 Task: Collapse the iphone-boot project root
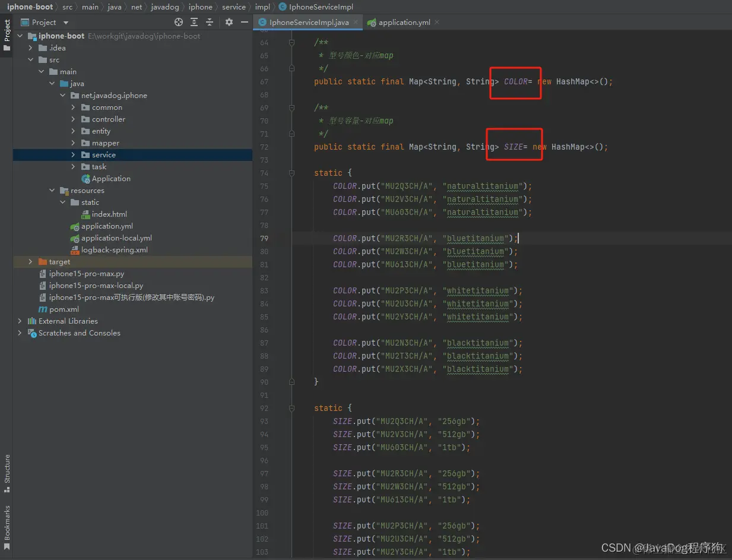point(20,36)
